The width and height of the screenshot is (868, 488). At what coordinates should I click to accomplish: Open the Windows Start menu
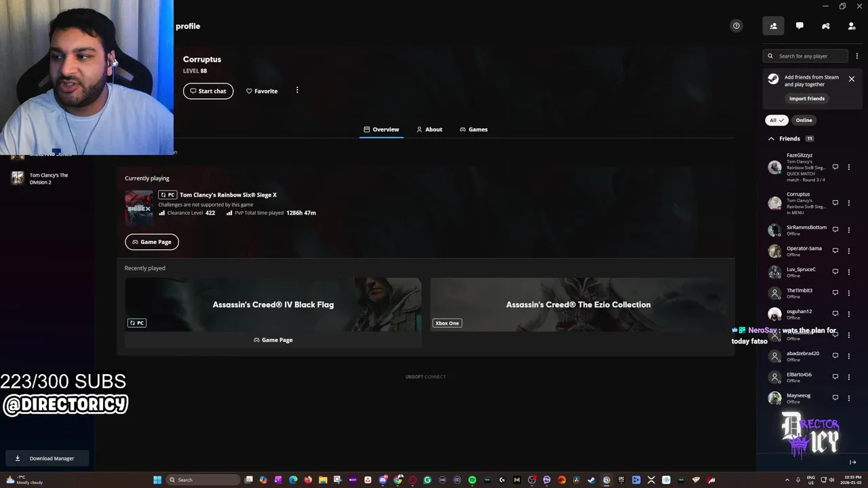(x=157, y=480)
